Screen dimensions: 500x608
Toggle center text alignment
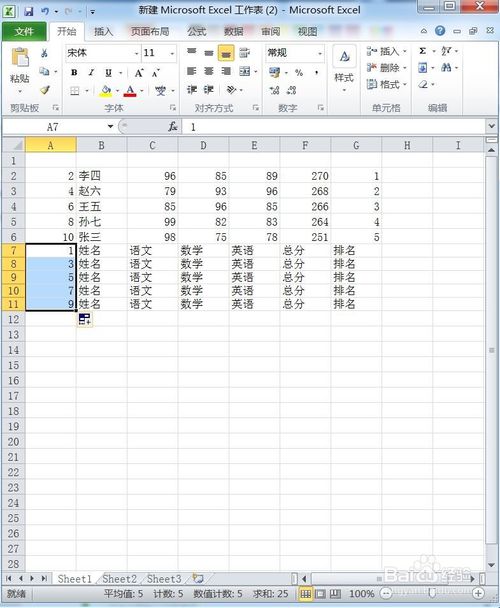pos(209,71)
